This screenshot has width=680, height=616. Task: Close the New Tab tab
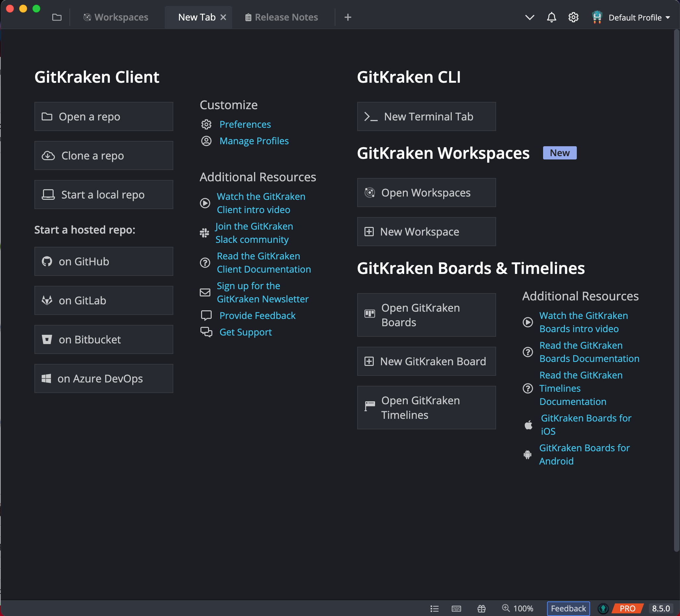point(223,18)
